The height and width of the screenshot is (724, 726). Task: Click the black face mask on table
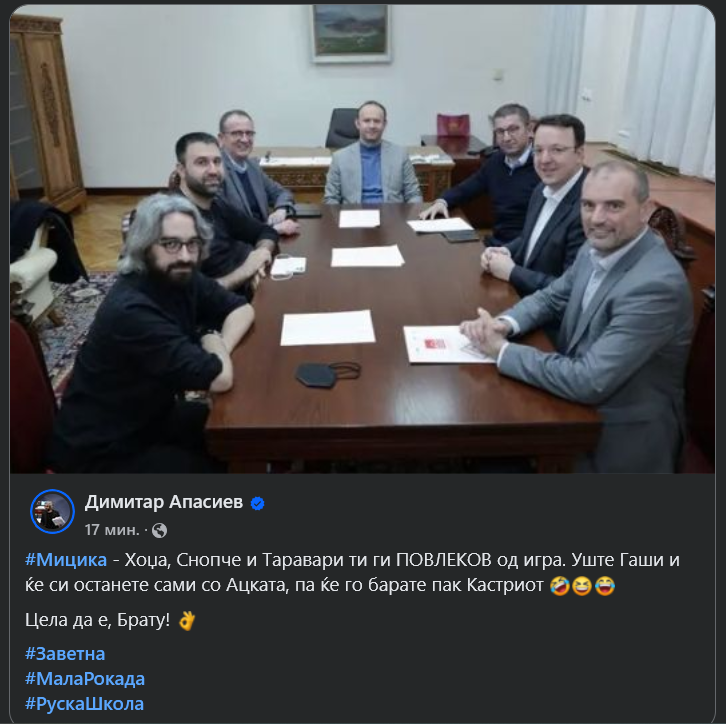(x=328, y=374)
